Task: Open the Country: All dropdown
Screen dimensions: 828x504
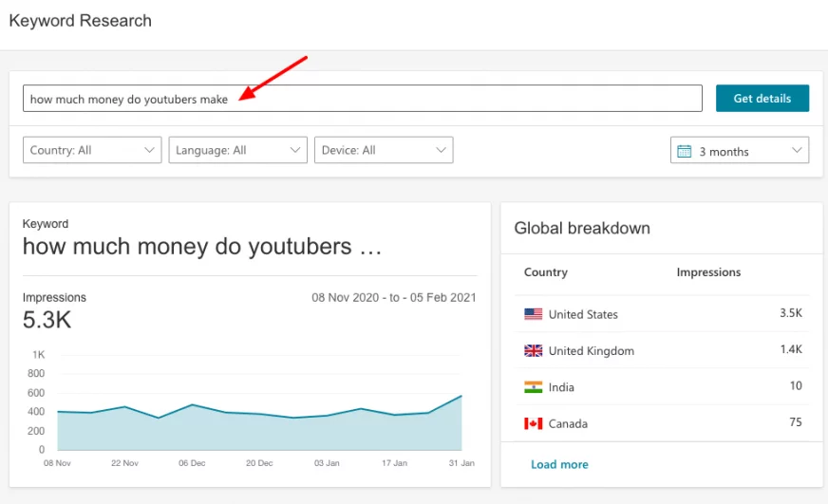Action: coord(92,150)
